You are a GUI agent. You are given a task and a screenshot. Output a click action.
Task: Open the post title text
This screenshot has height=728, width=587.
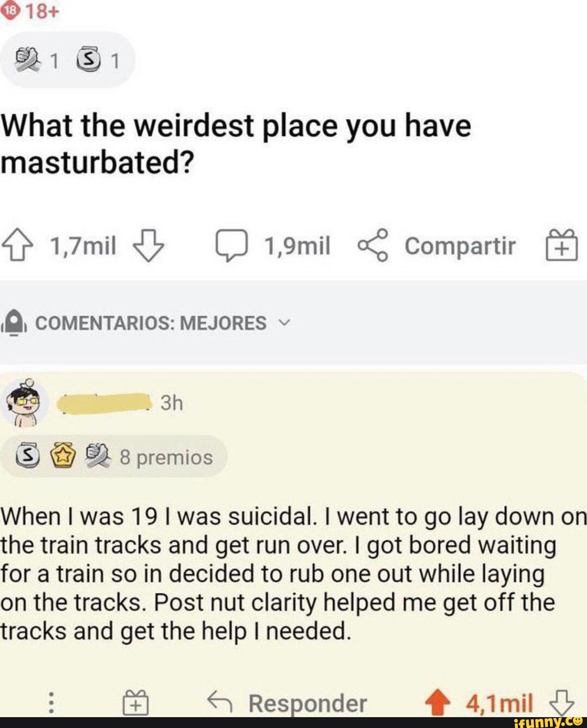tap(236, 144)
